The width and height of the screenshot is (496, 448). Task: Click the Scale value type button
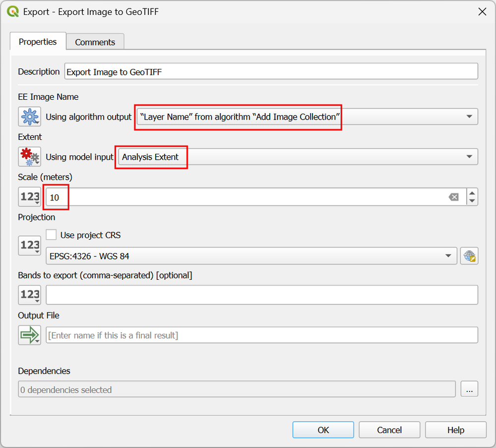[x=29, y=197]
